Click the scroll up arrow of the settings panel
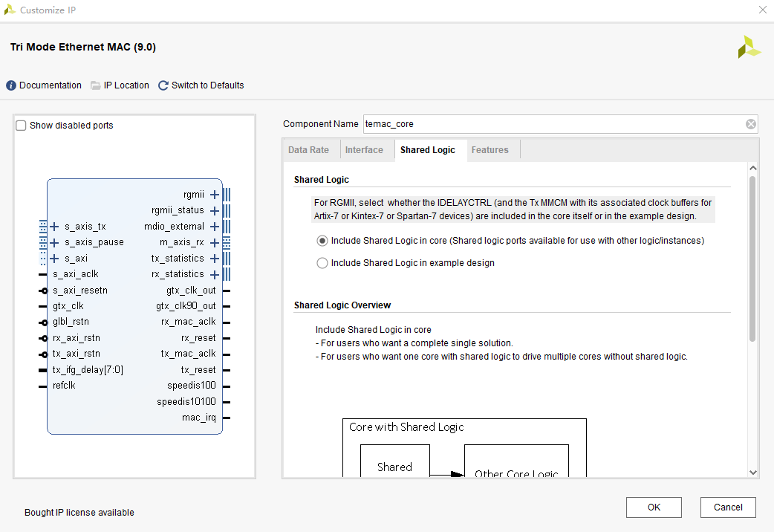The height and width of the screenshot is (532, 774). tap(752, 169)
